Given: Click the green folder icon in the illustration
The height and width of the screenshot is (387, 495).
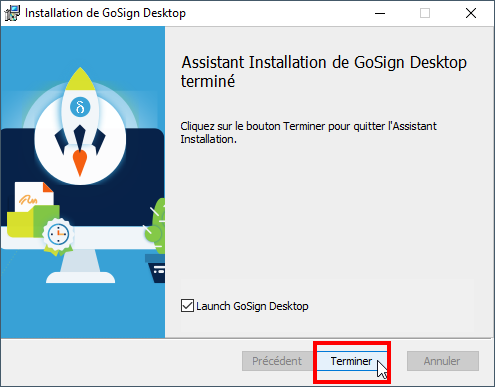Looking at the screenshot, I should click(33, 221).
